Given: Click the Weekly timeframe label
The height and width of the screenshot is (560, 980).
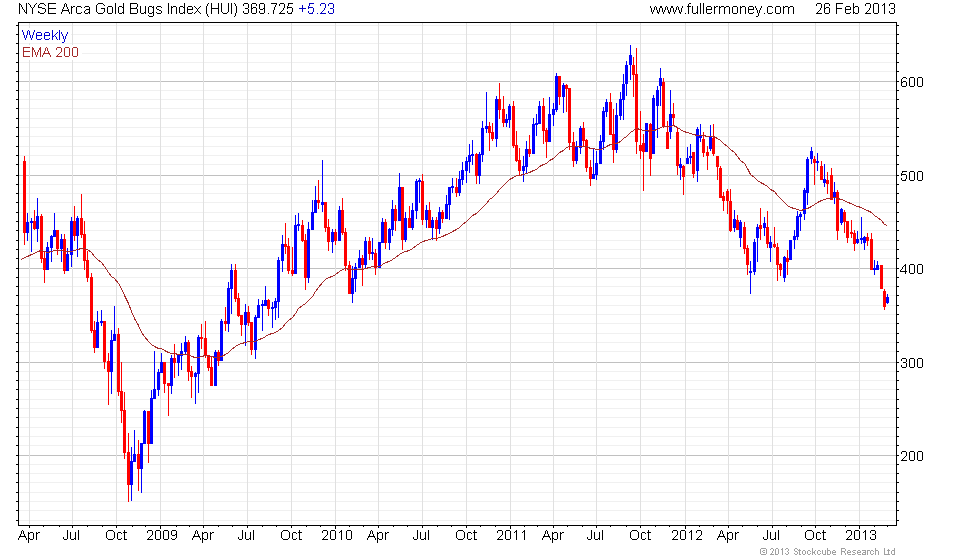Looking at the screenshot, I should pos(44,35).
